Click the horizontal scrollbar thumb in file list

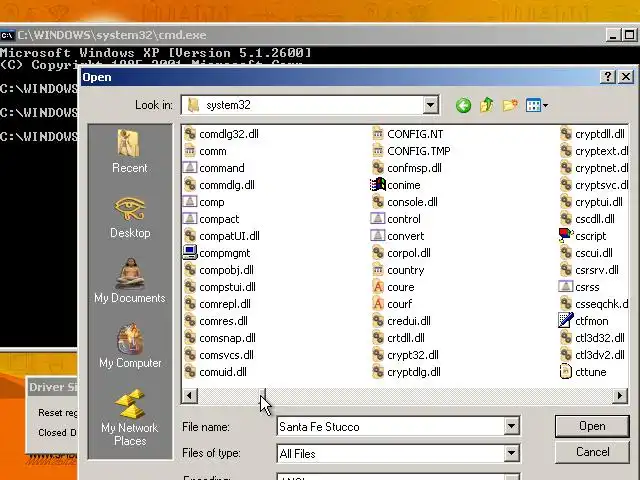click(x=262, y=396)
